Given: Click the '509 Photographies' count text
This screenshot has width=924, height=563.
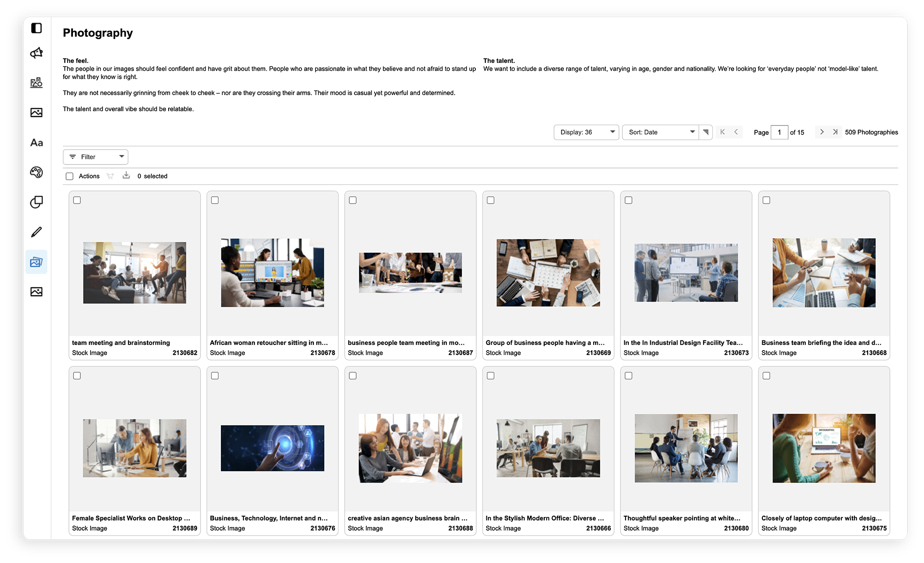Looking at the screenshot, I should point(871,132).
